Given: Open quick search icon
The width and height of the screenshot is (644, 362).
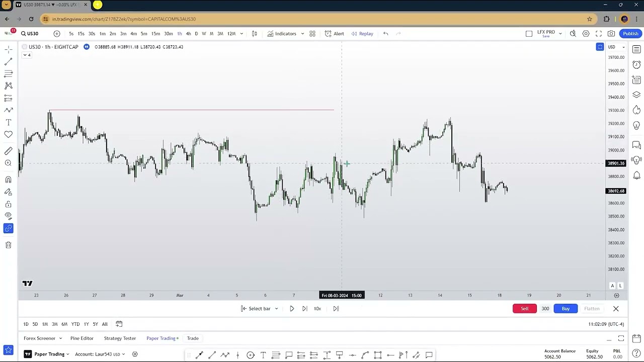Looking at the screenshot, I should [x=573, y=34].
